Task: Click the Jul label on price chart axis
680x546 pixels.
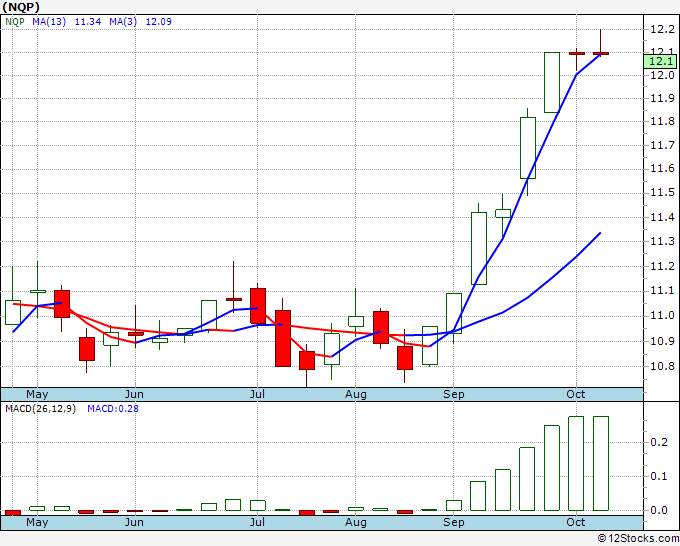Action: [x=257, y=394]
